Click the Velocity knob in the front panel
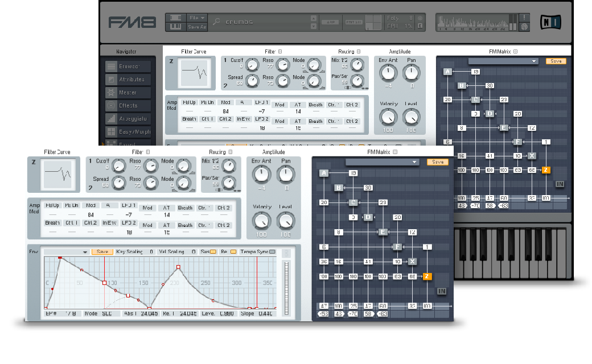The image size is (592, 364). [261, 221]
